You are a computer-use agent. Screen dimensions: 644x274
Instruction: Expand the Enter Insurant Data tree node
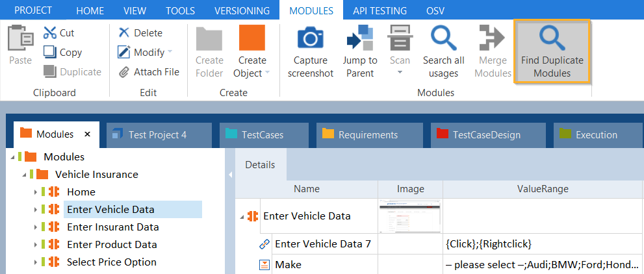click(x=36, y=227)
